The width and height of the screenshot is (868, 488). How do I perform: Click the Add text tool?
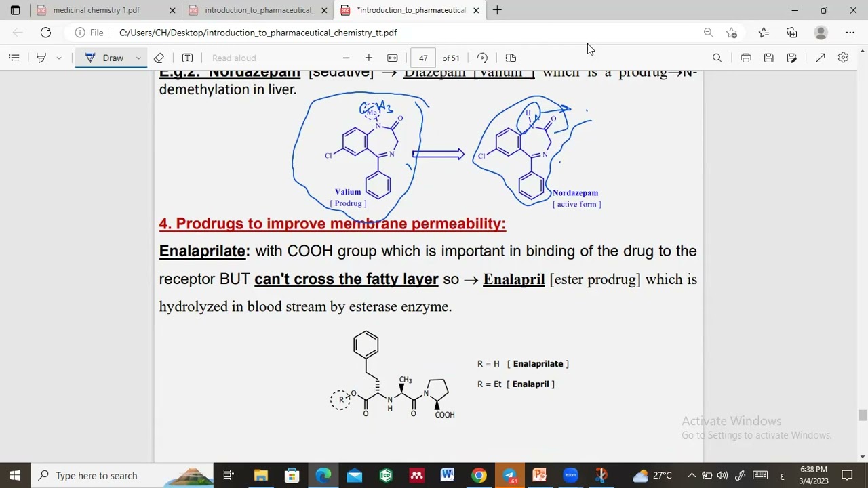[x=187, y=58]
